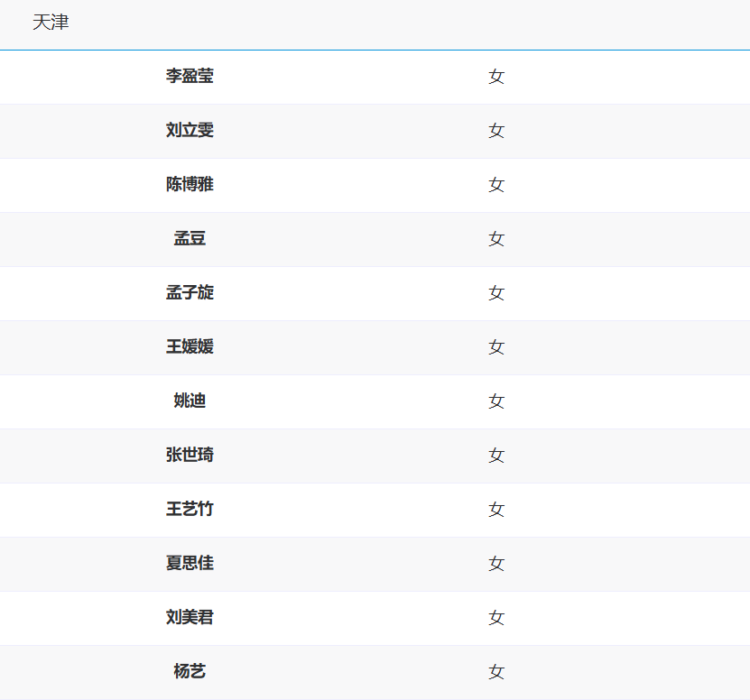
Task: Select the name 夏思佳
Action: 189,564
